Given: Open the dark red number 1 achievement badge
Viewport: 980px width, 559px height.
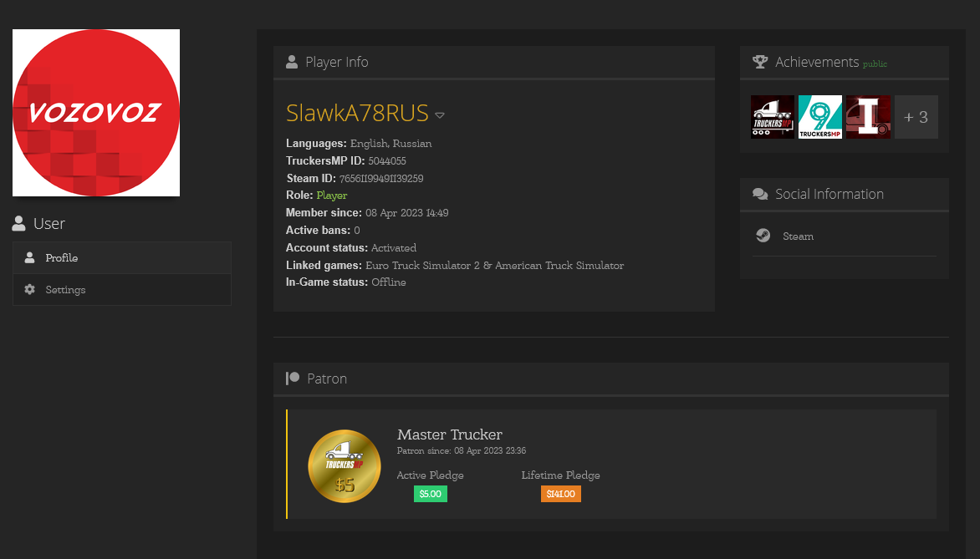Looking at the screenshot, I should pos(868,117).
